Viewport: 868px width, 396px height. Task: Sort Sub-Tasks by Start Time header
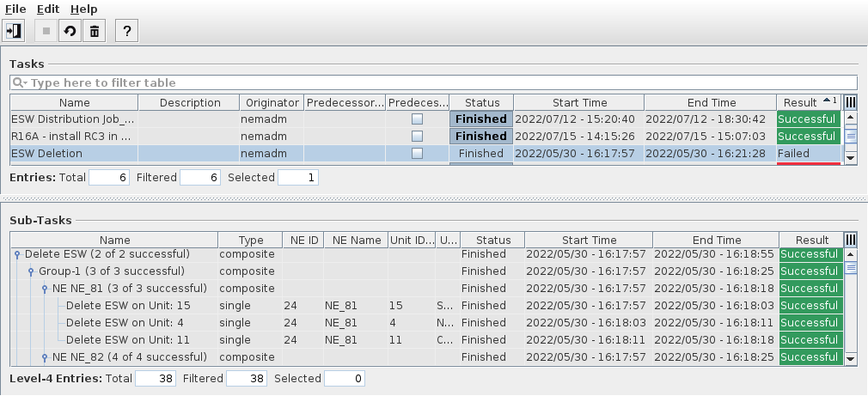[589, 240]
